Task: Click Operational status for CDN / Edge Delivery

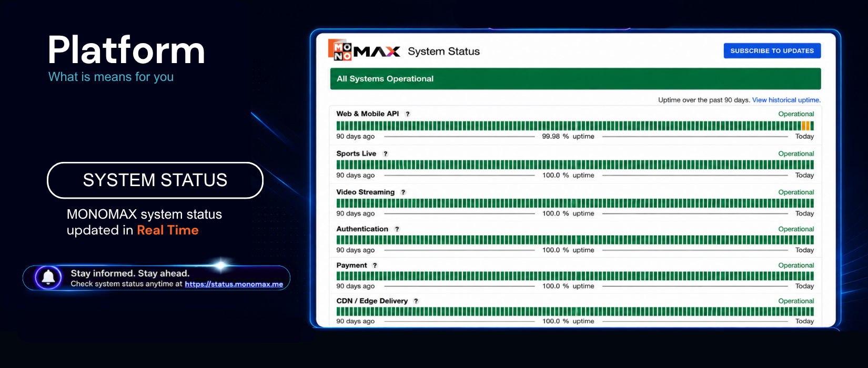Action: pyautogui.click(x=796, y=301)
